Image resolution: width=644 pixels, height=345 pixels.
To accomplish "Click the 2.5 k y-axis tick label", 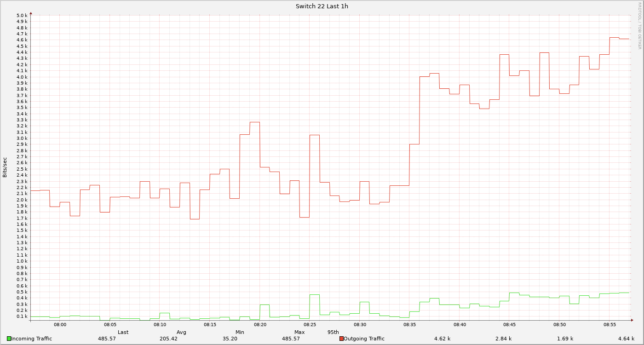I will (22, 169).
